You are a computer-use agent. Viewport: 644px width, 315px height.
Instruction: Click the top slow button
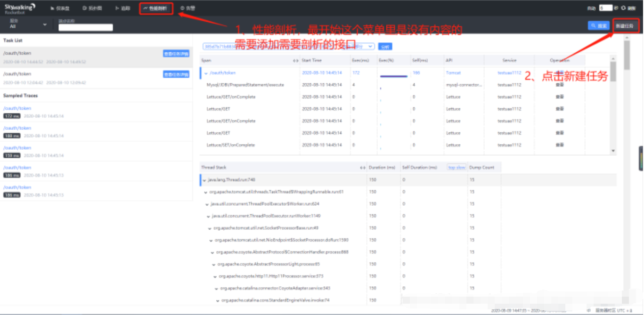coord(457,167)
